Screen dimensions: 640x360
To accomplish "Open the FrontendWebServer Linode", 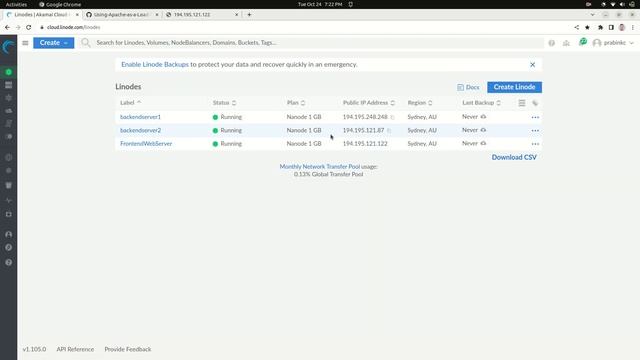I will point(146,144).
